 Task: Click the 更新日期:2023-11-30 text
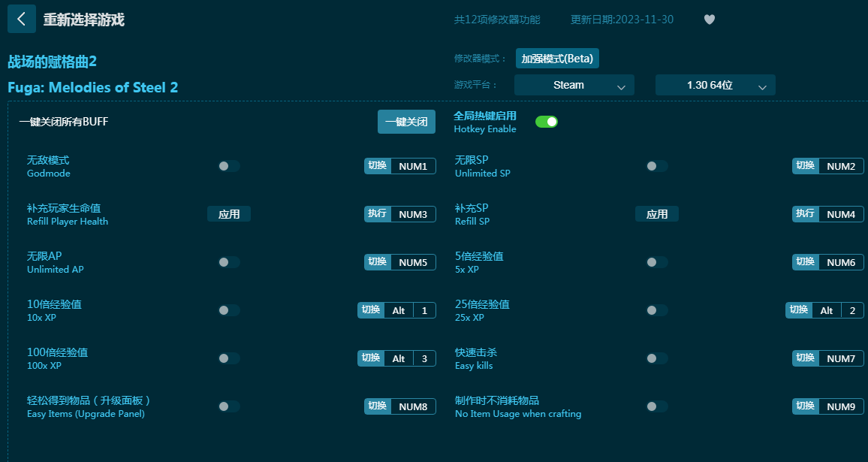point(622,20)
